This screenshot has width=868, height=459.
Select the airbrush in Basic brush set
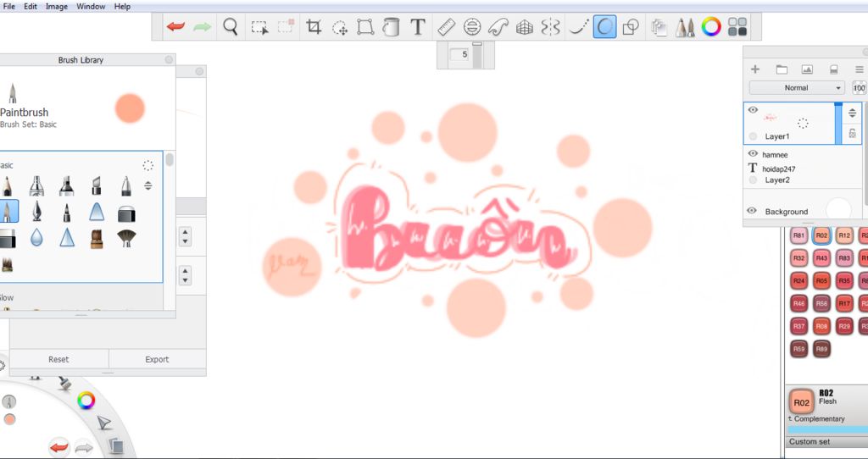coord(36,185)
